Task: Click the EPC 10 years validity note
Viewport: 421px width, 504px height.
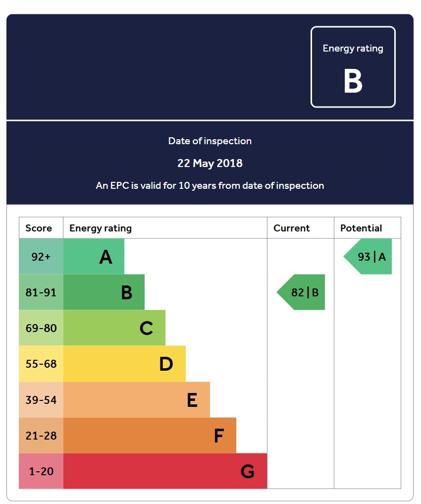Action: coord(210,186)
